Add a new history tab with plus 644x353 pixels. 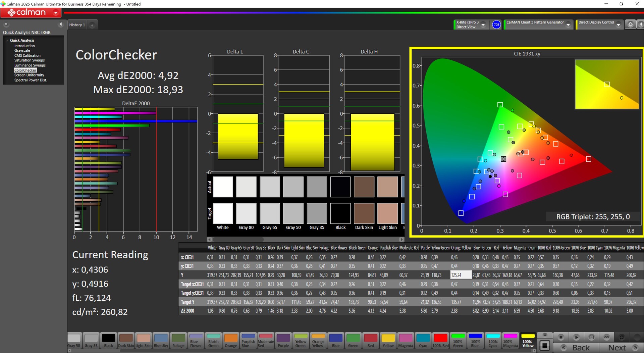point(92,25)
